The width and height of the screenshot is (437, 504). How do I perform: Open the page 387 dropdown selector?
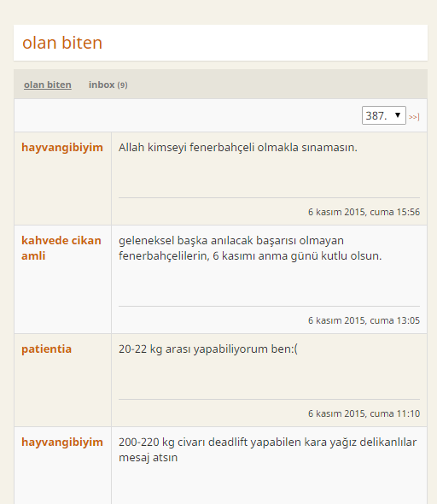click(x=384, y=115)
